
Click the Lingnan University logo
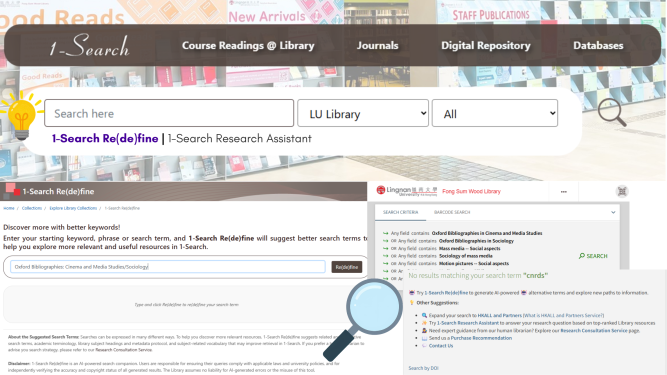point(406,191)
